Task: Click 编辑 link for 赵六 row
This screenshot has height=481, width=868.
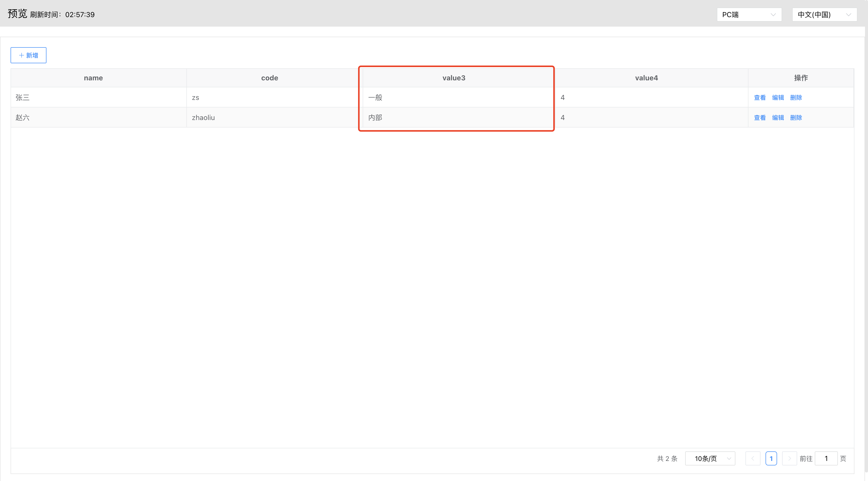Action: point(778,117)
